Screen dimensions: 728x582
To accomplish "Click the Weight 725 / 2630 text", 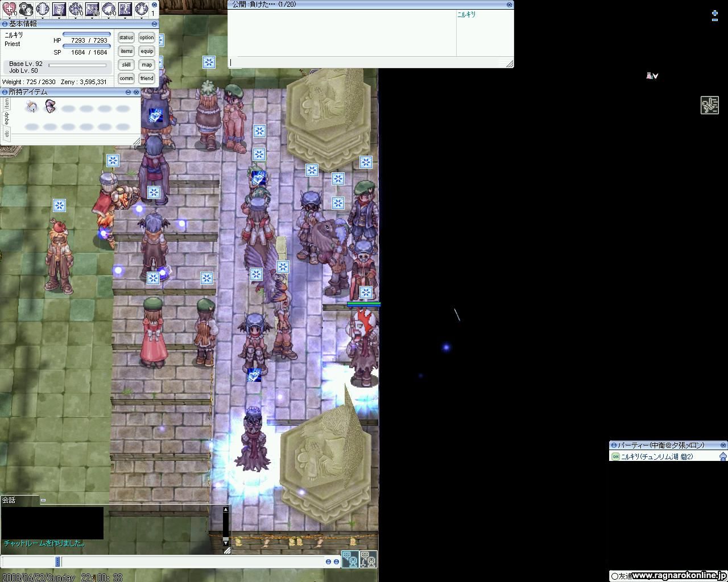I will click(x=29, y=82).
